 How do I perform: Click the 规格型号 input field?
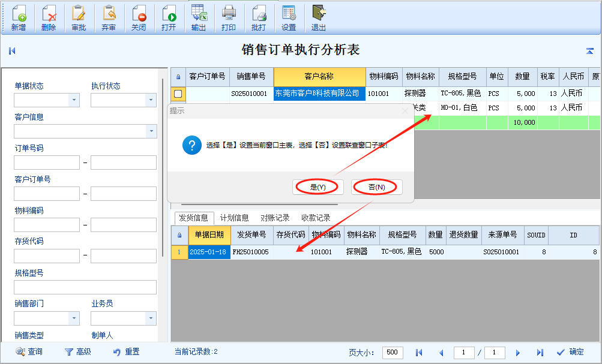pyautogui.click(x=85, y=287)
